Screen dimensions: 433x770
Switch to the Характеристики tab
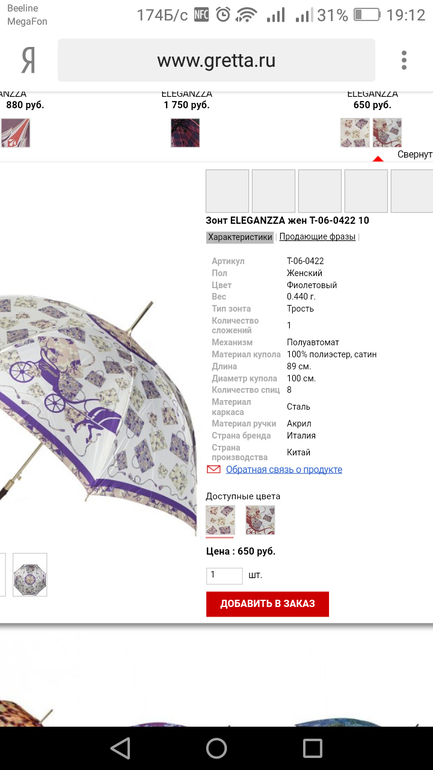tap(240, 237)
